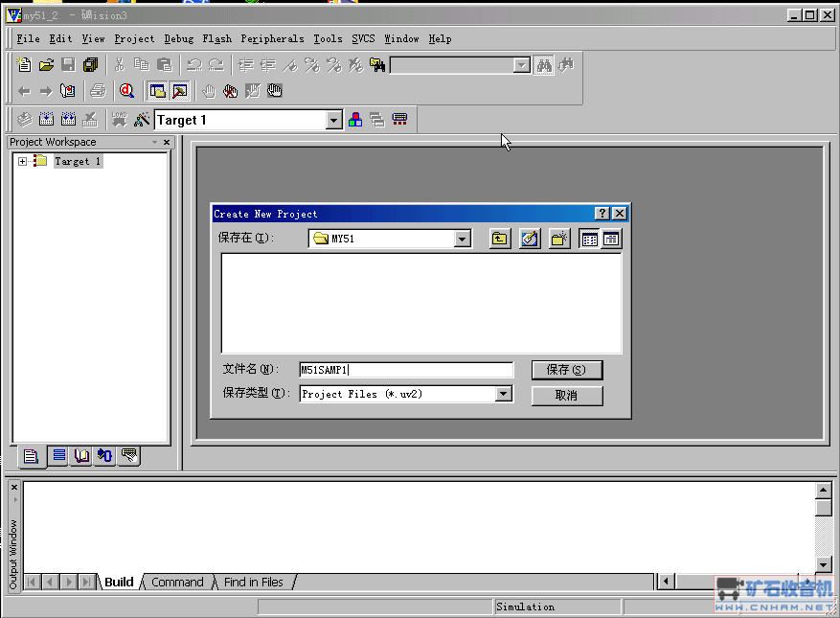Click the Navigate Forward arrow icon
The width and height of the screenshot is (840, 618).
pos(46,91)
